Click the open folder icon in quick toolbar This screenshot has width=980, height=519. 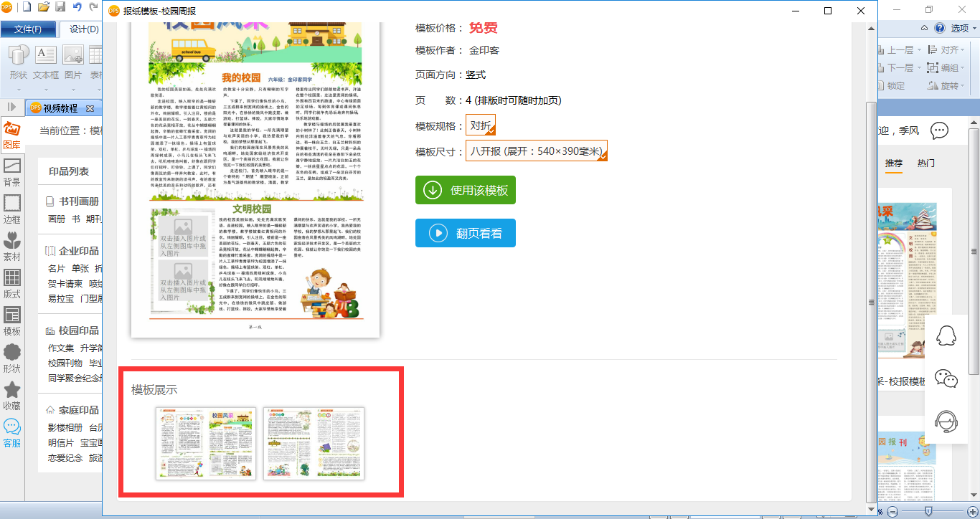point(44,8)
